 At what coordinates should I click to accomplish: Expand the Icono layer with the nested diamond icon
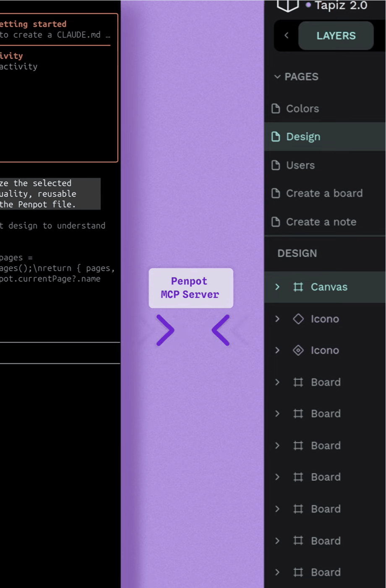click(277, 350)
